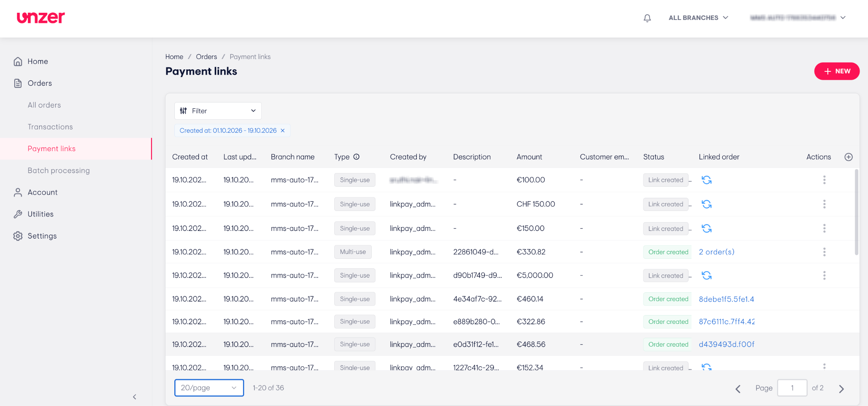Screen dimensions: 868x406
Task: Open actions menu for the €150.00 row
Action: [824, 229]
